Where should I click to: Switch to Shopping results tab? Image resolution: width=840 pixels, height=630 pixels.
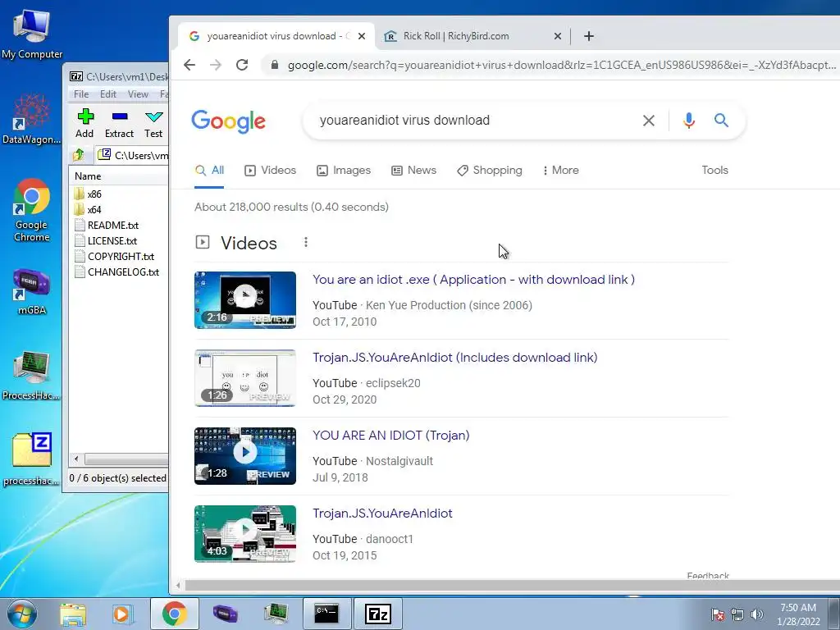tap(490, 171)
